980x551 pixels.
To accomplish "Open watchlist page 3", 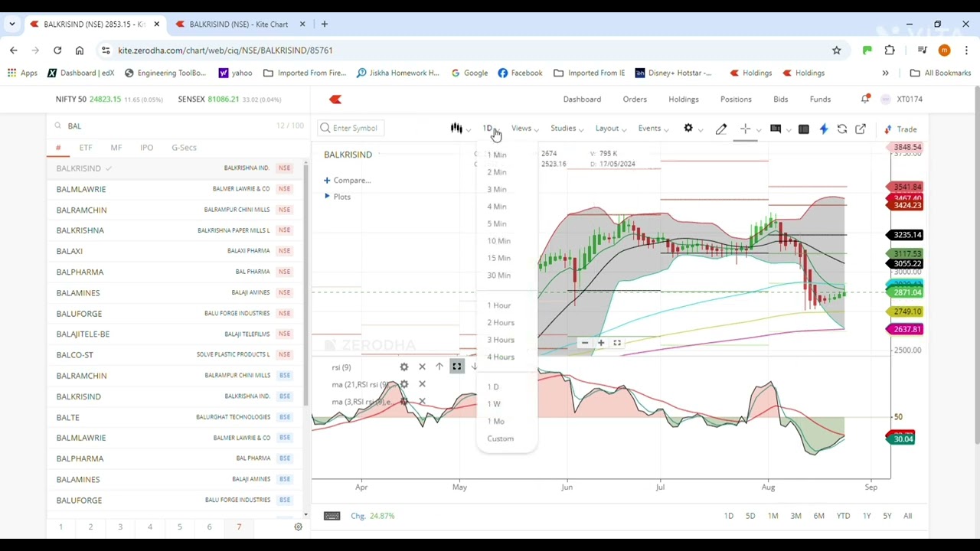I will 120,527.
